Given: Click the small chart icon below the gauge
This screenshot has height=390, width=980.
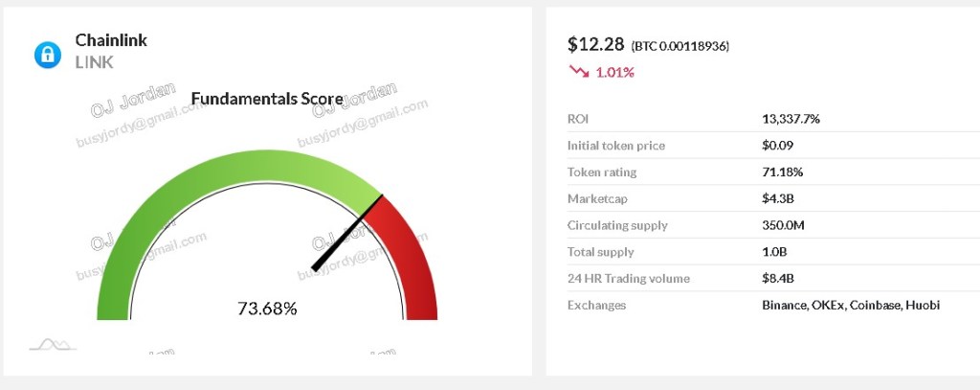Looking at the screenshot, I should point(52,345).
